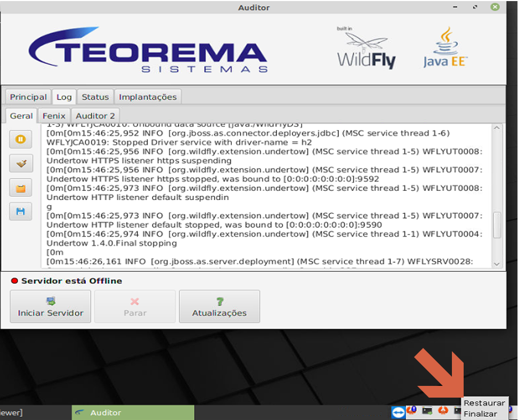
Task: Save the log with the floppy disk icon
Action: [x=21, y=212]
